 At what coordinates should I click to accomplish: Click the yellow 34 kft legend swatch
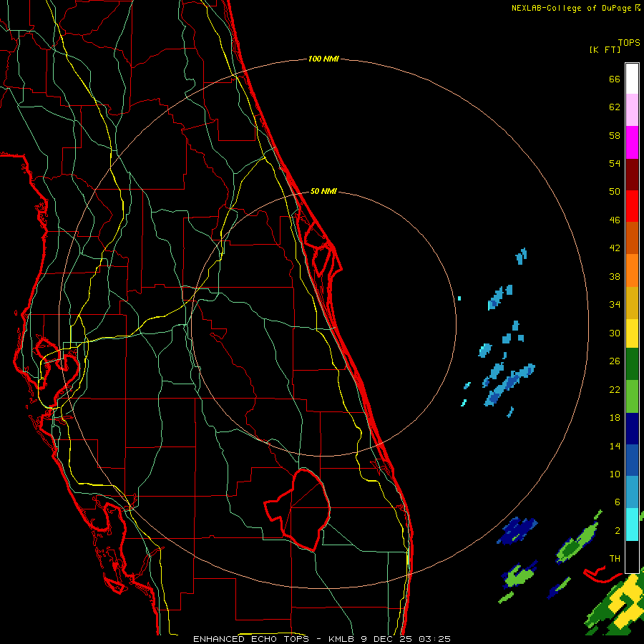632,333
